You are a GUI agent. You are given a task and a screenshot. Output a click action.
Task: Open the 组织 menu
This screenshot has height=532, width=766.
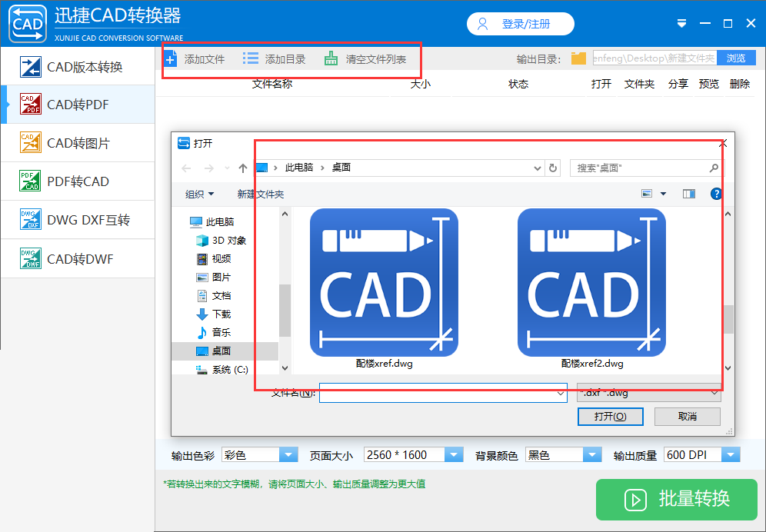coord(199,194)
